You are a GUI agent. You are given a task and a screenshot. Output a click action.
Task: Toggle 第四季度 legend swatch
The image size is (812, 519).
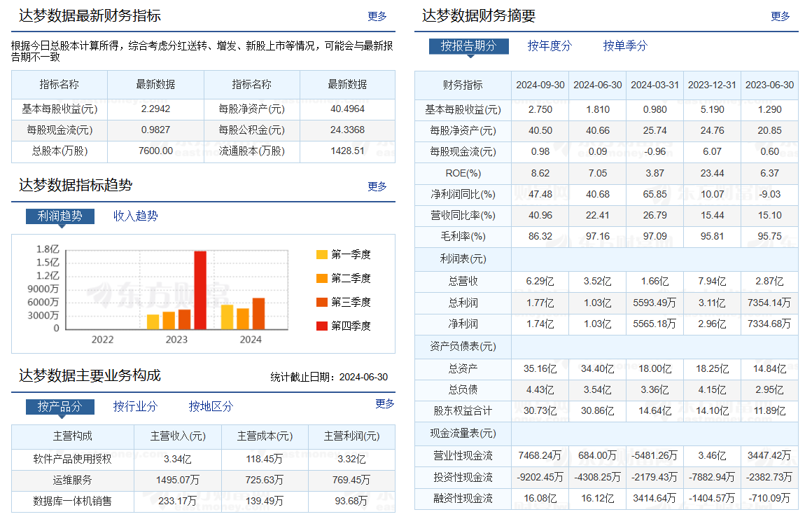tap(321, 326)
